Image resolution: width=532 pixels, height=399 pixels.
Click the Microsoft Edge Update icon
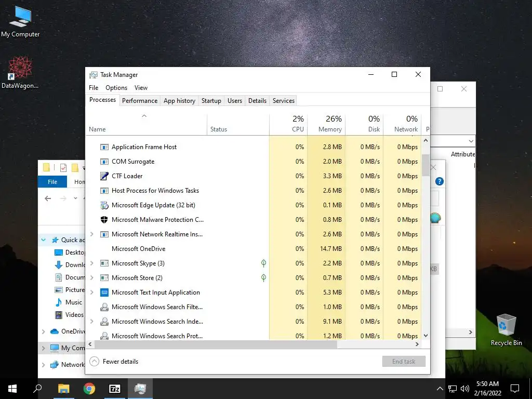point(104,205)
